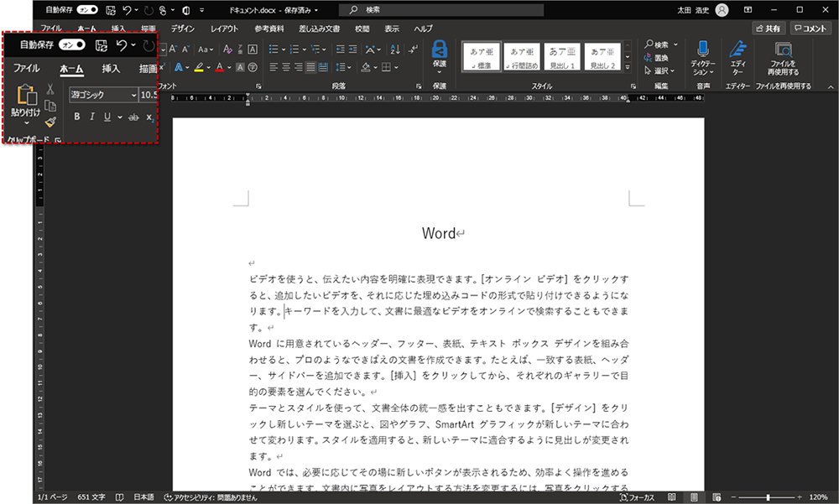
Task: Toggle character shading (gray A)
Action: (x=240, y=67)
